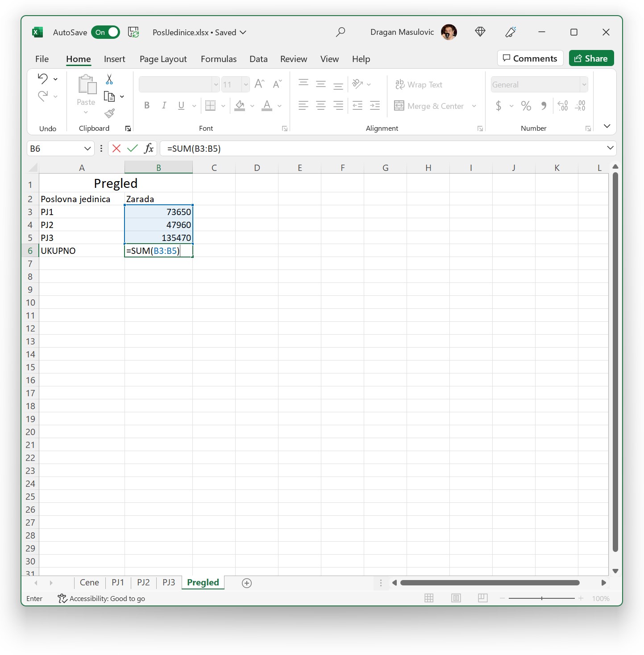
Task: Open file name saved dropdown arrow
Action: pyautogui.click(x=243, y=32)
